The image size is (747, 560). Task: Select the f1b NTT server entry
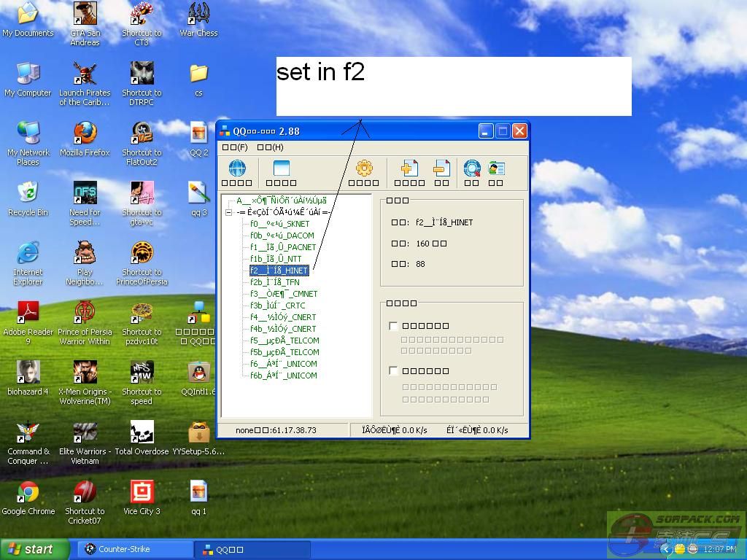[276, 259]
